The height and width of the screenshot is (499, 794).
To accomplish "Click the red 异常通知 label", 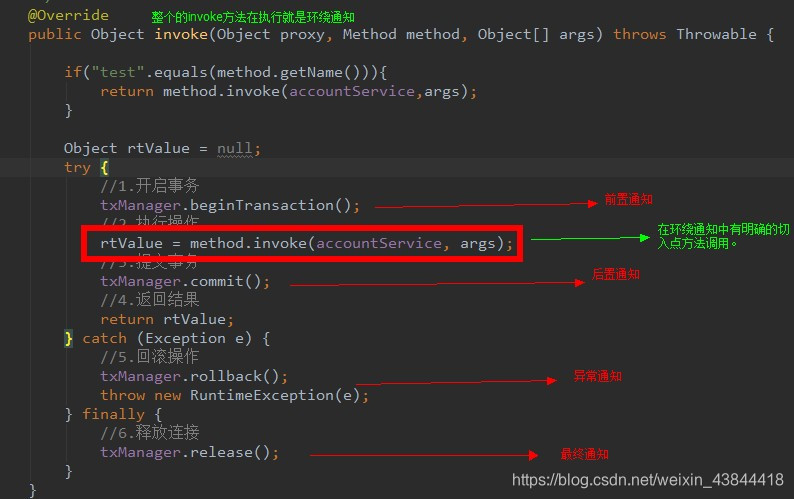I will [x=598, y=376].
